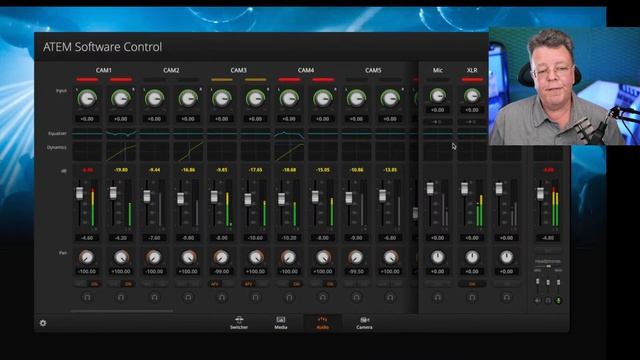640x360 pixels.
Task: Click the horizontal scrollbar under channel strips
Action: [x=121, y=311]
